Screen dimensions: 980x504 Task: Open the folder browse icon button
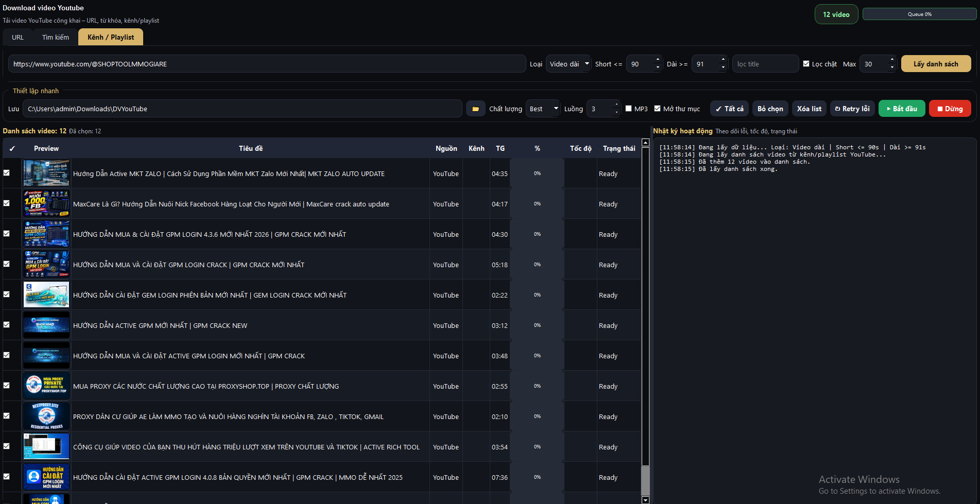(475, 109)
